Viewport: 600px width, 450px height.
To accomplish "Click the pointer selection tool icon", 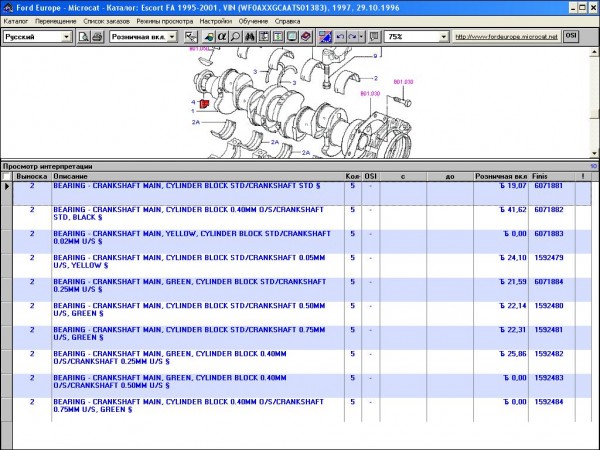I will (191, 37).
